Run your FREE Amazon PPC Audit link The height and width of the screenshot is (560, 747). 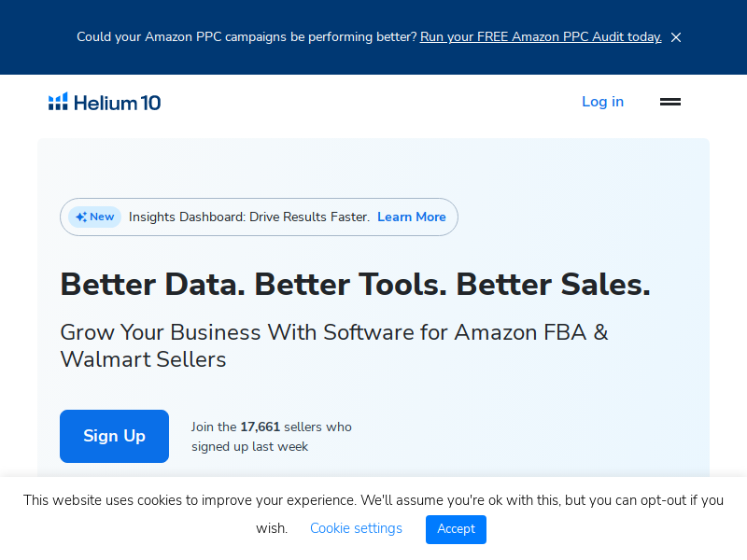click(541, 37)
